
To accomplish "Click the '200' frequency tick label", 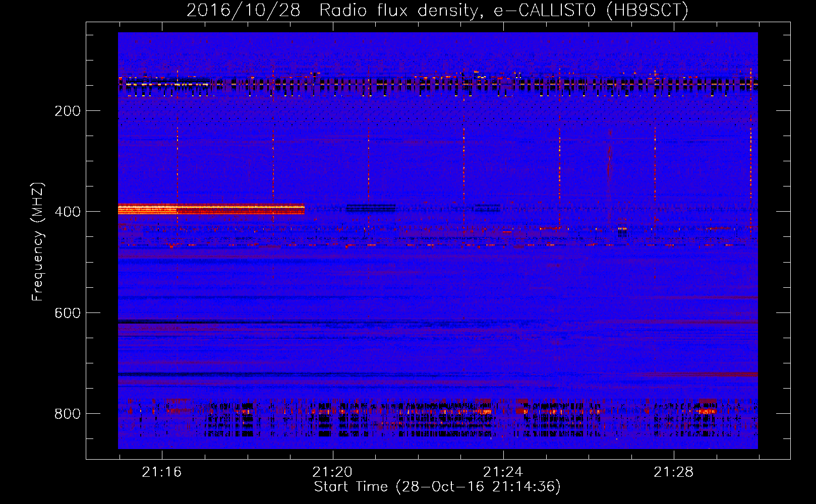I will tap(68, 111).
